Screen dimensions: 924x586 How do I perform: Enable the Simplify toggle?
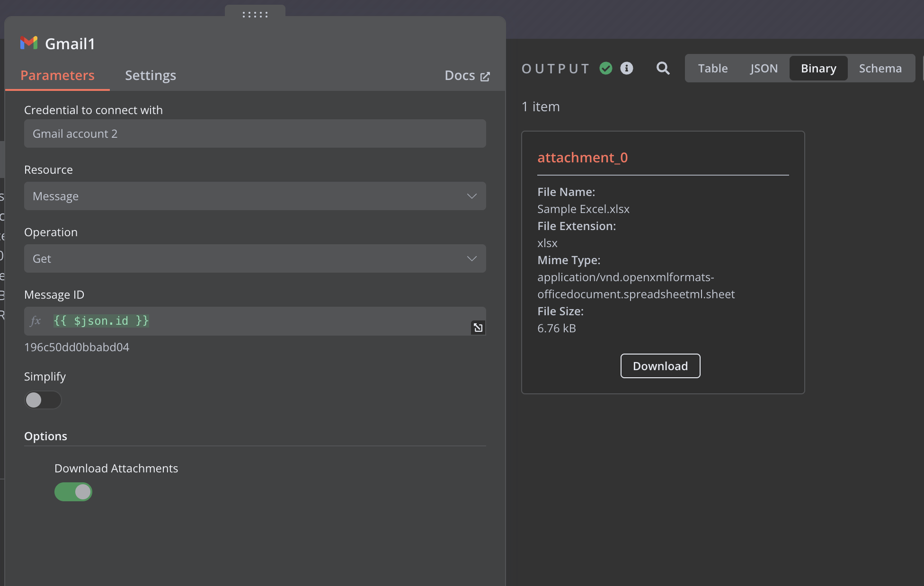(x=43, y=400)
